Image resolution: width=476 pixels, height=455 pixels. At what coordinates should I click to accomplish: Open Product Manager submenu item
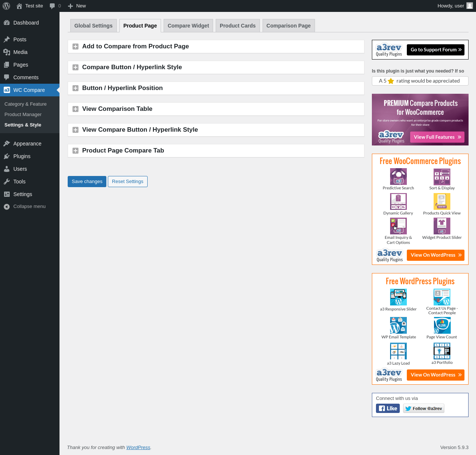23,115
